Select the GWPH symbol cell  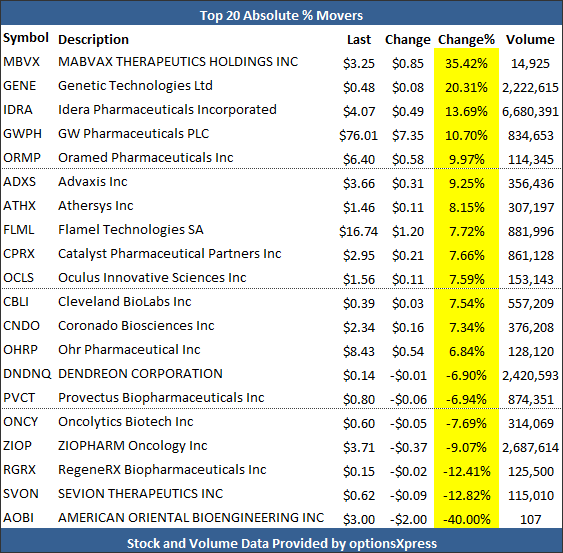pyautogui.click(x=23, y=134)
